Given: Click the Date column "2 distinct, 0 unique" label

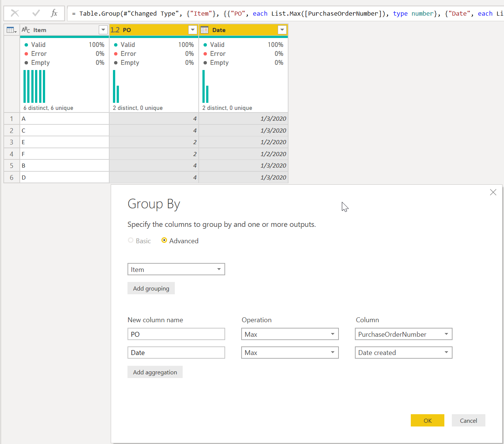Looking at the screenshot, I should [x=227, y=108].
